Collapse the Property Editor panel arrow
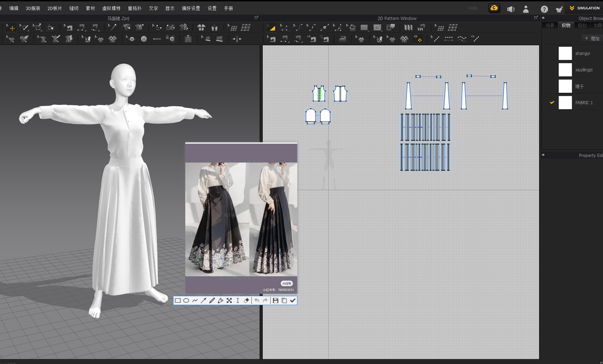603x364 pixels. (x=544, y=155)
